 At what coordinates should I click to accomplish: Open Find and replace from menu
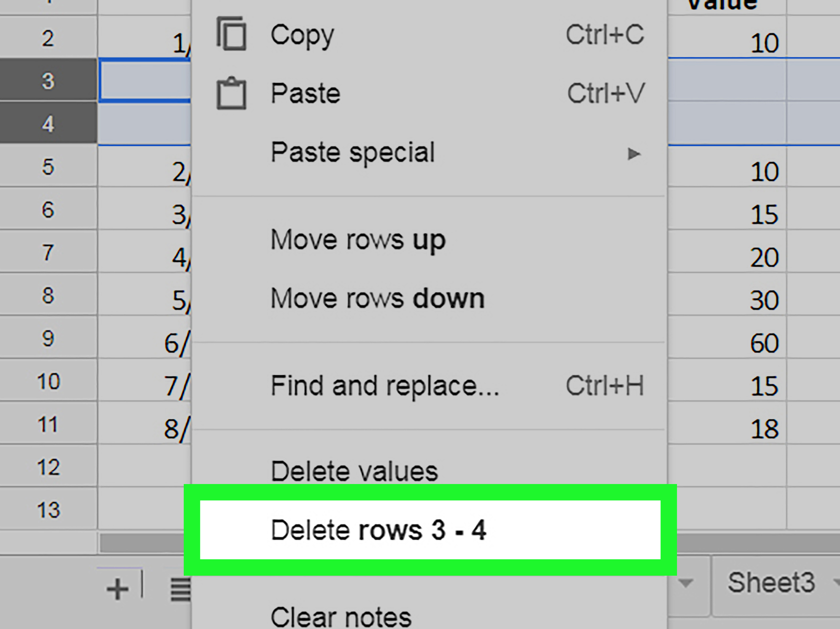point(384,386)
